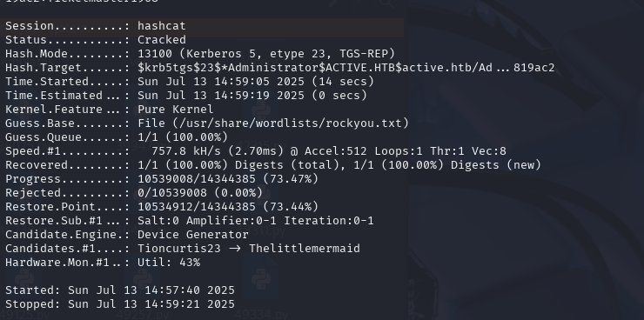Screen dimensions: 644x320
Task: Click the Status value Cracked
Action: (161, 40)
